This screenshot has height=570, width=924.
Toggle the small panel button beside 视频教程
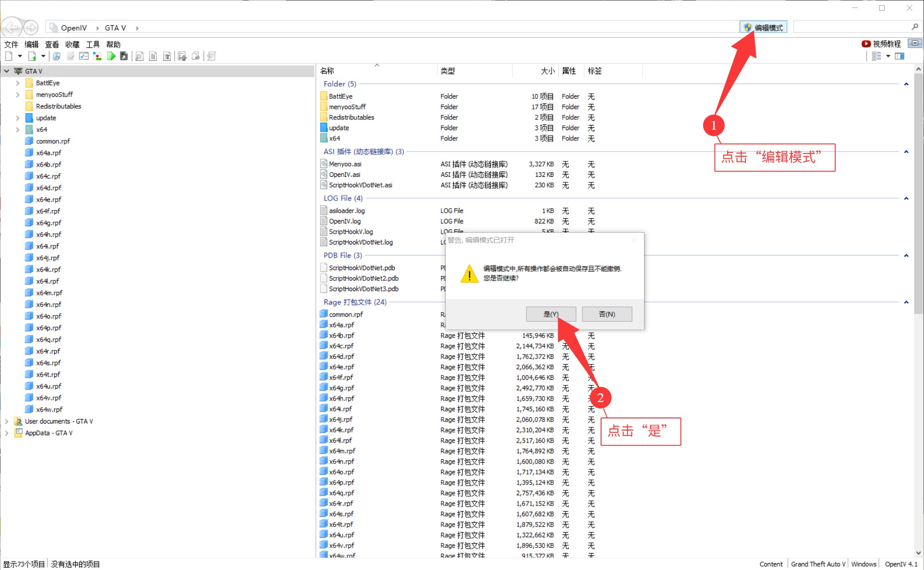click(x=915, y=43)
